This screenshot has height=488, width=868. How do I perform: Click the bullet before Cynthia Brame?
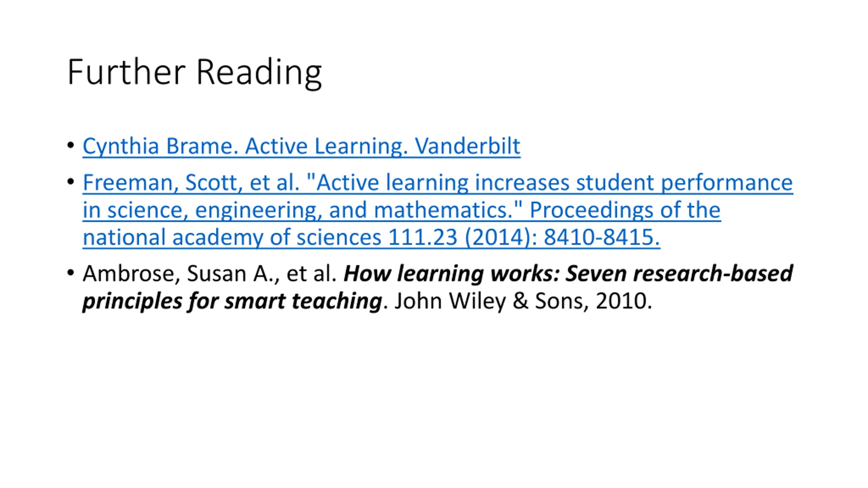point(71,146)
